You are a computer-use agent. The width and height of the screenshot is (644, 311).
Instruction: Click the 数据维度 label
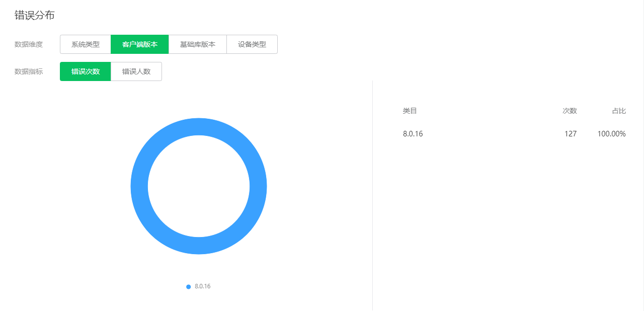[x=29, y=44]
